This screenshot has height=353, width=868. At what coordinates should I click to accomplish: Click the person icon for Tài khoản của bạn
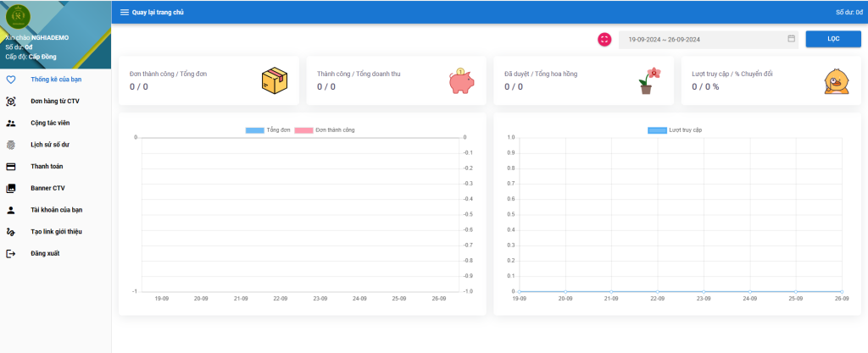(11, 210)
